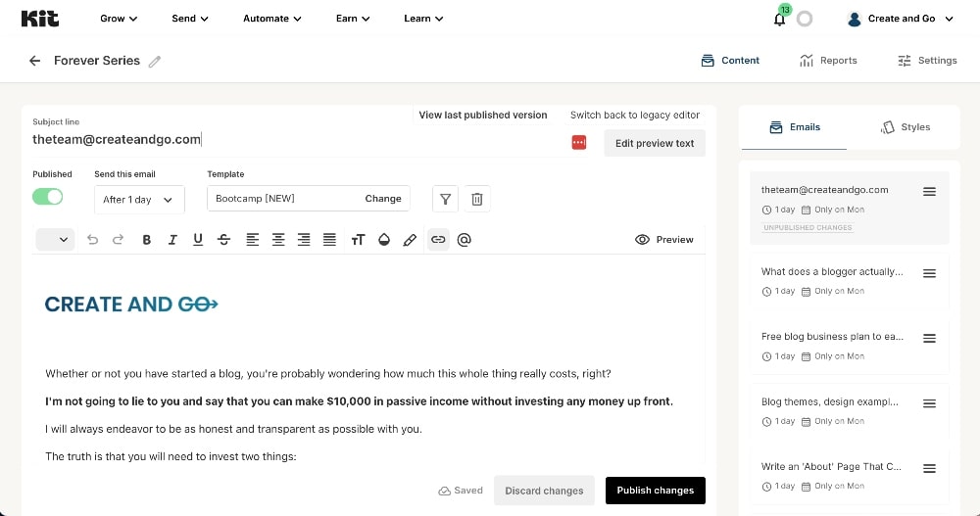Center align the email text

pos(278,239)
